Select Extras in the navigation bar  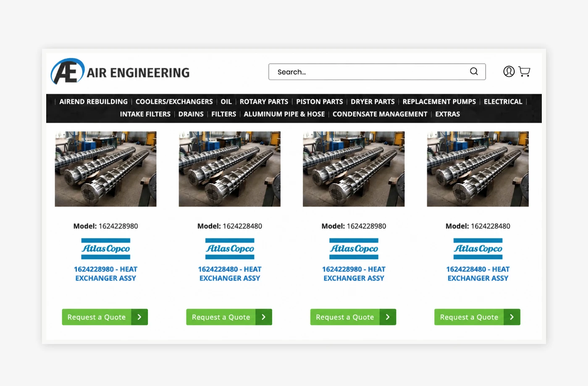447,114
